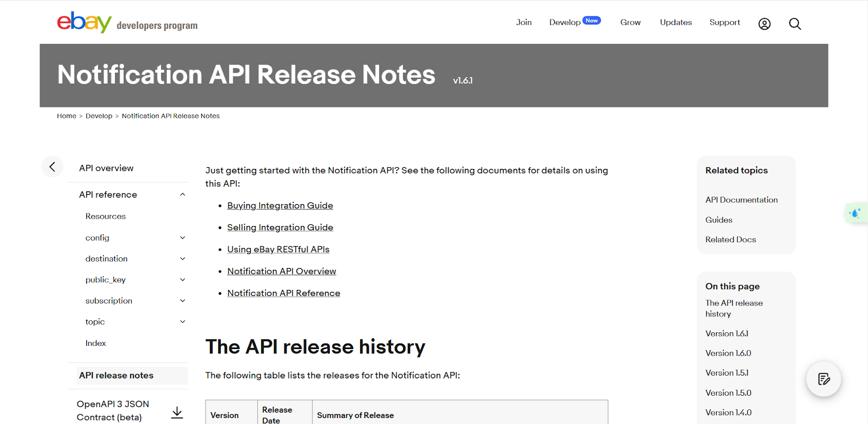The width and height of the screenshot is (868, 424).
Task: Click the New badge beside Develop
Action: (592, 21)
